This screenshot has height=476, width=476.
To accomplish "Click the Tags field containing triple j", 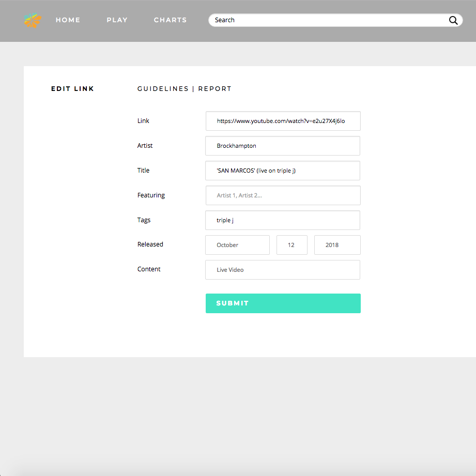I will [282, 220].
